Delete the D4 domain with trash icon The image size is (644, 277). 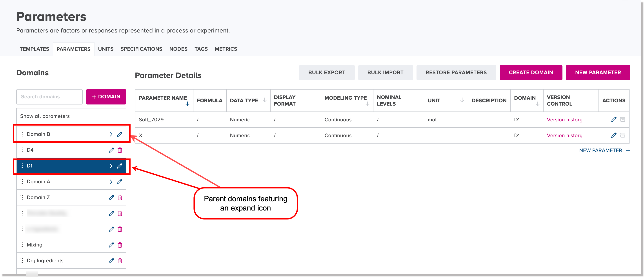pyautogui.click(x=120, y=150)
